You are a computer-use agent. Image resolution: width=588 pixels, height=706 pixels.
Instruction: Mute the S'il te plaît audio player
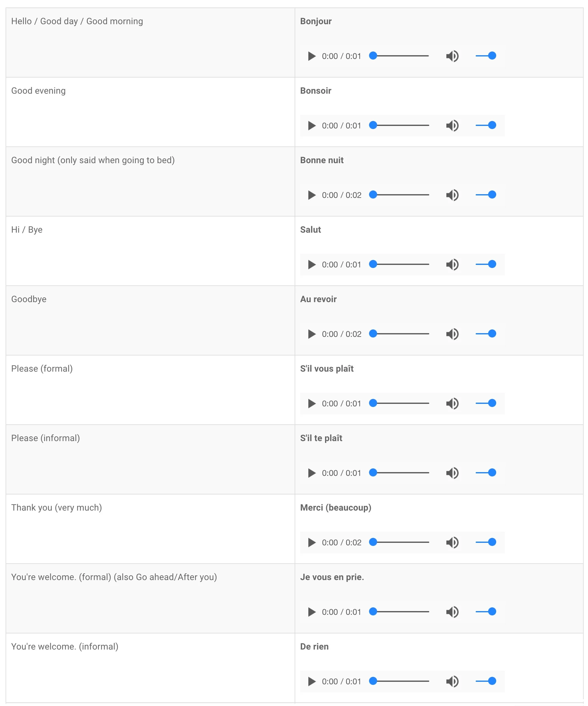452,473
